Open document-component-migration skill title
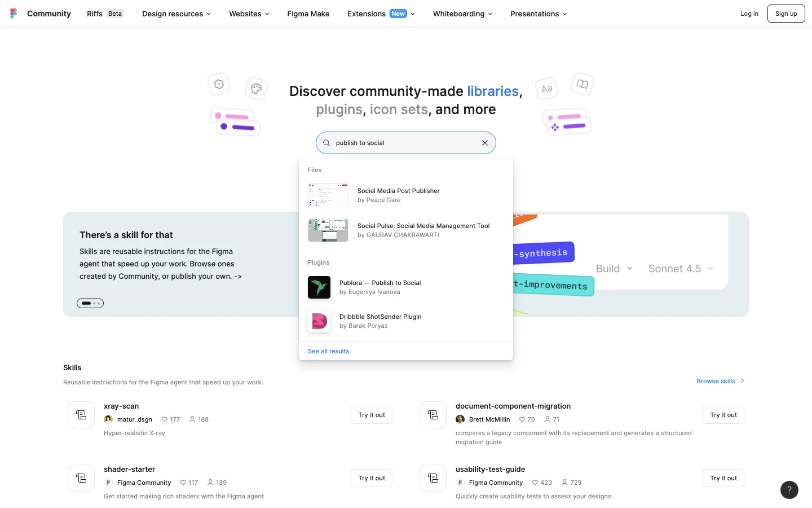 click(513, 406)
